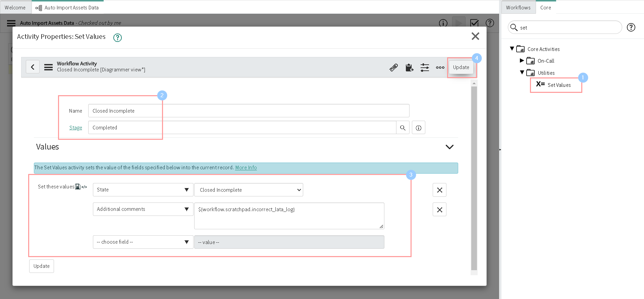Open the Closed Incomplete state value dropdown
The height and width of the screenshot is (299, 644).
[249, 190]
